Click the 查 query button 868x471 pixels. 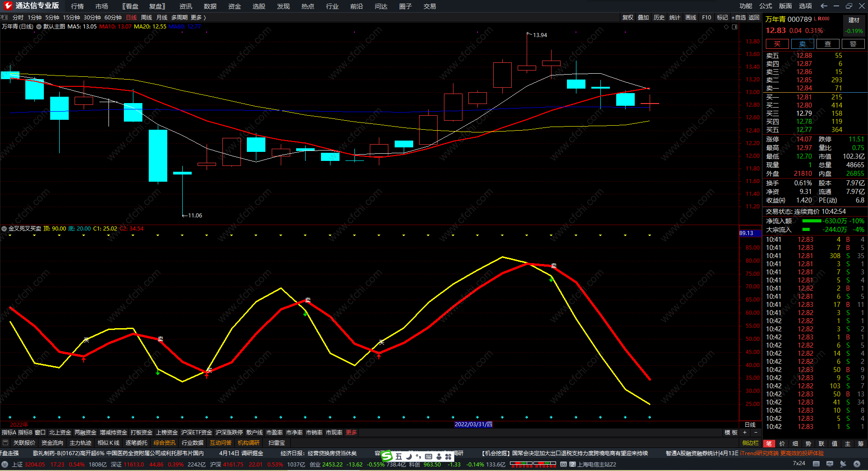[x=828, y=44]
